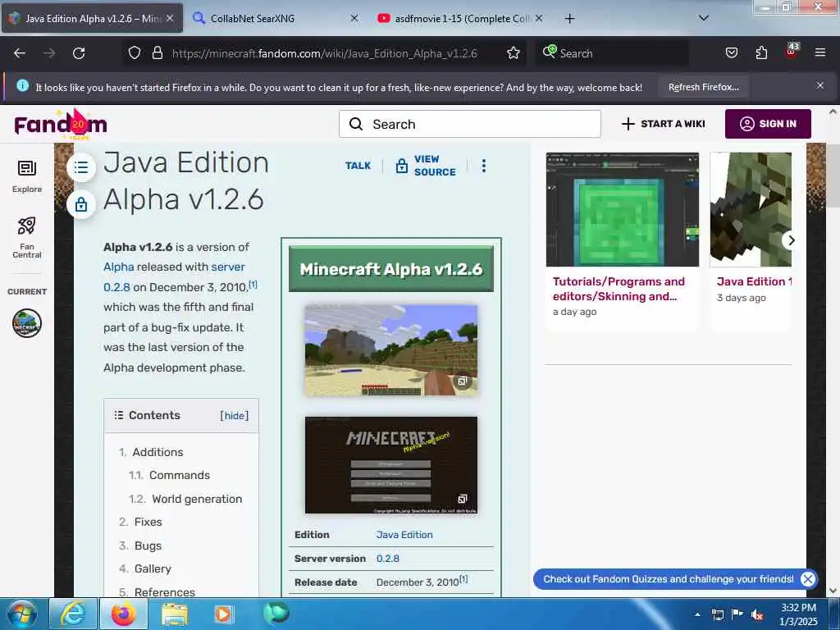Click the current Minecraft Wiki round icon
The height and width of the screenshot is (630, 840).
(27, 323)
